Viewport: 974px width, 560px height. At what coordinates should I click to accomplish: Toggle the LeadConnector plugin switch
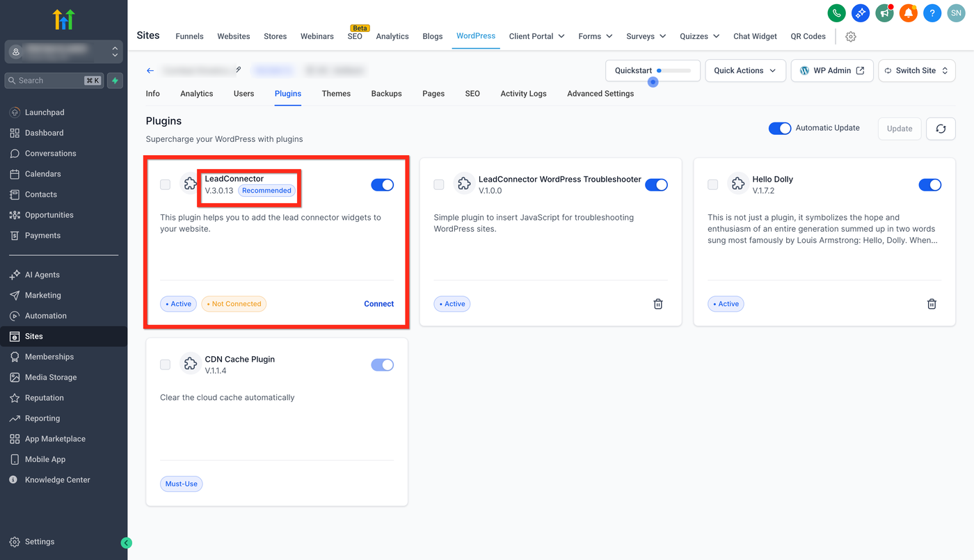(x=383, y=184)
